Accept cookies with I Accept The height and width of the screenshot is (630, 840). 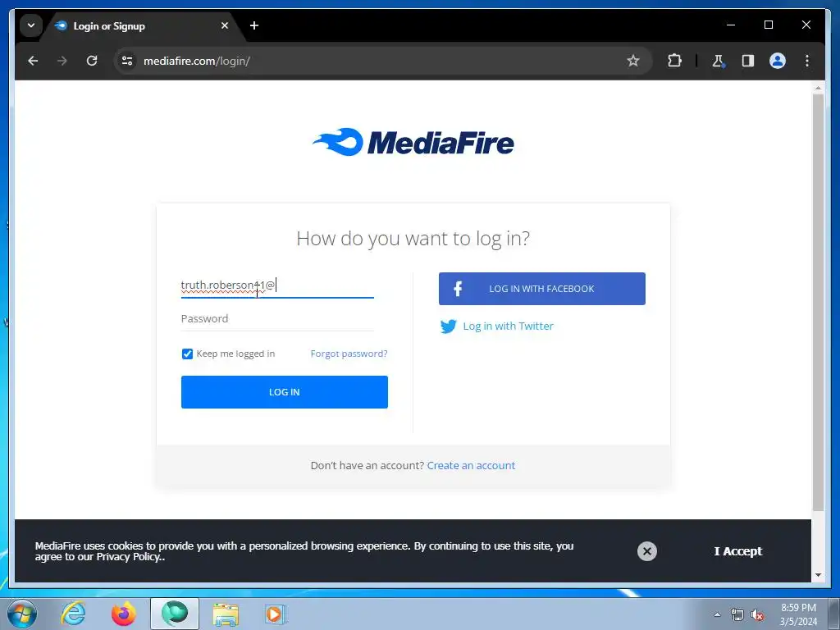737,551
